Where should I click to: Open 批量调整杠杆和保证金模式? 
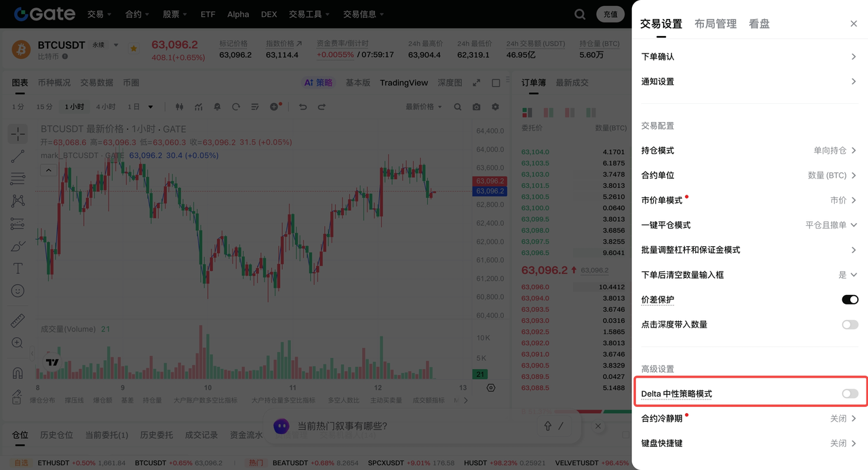(749, 250)
